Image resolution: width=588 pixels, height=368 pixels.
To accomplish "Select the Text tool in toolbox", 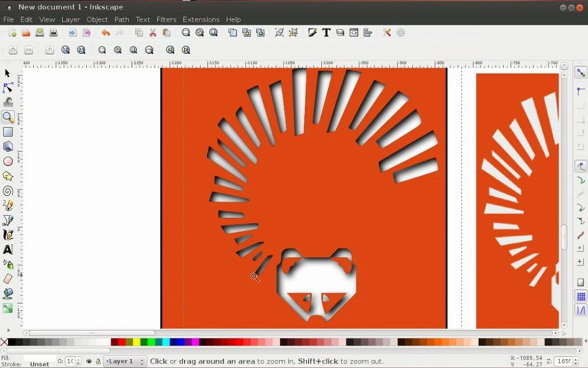I will point(8,249).
